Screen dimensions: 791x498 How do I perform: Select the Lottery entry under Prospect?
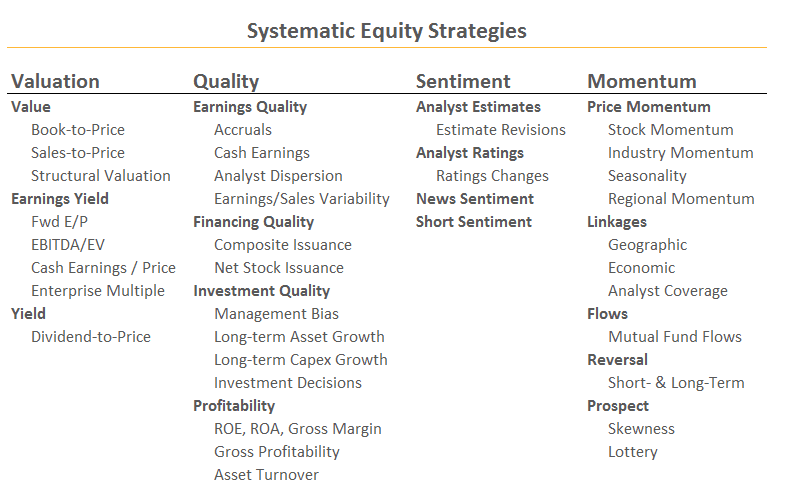(633, 451)
